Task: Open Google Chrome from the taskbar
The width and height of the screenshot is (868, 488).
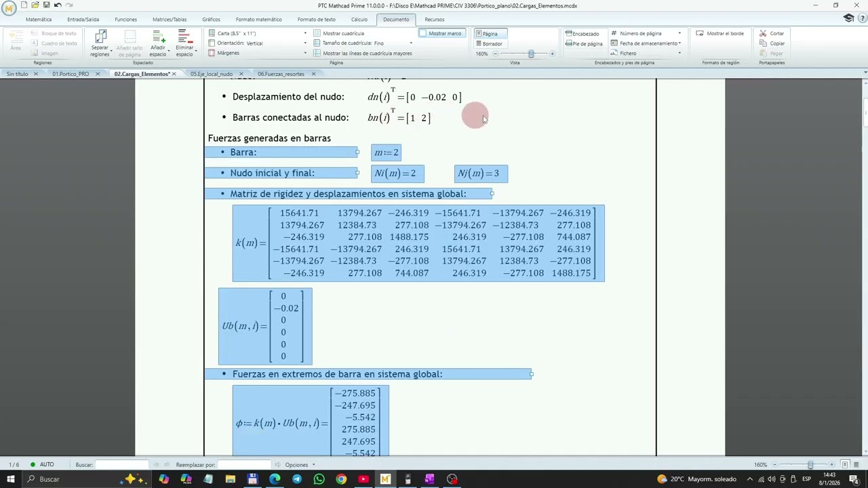Action: coord(341,479)
